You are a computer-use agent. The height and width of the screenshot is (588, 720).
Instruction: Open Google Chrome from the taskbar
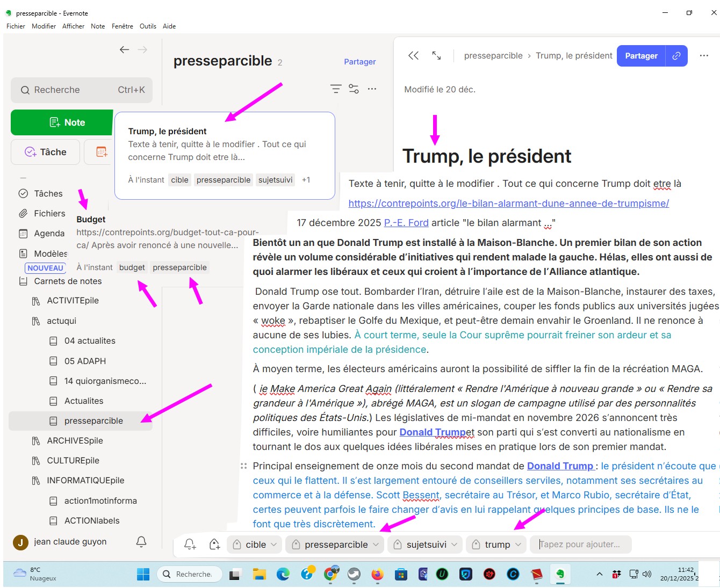(331, 574)
